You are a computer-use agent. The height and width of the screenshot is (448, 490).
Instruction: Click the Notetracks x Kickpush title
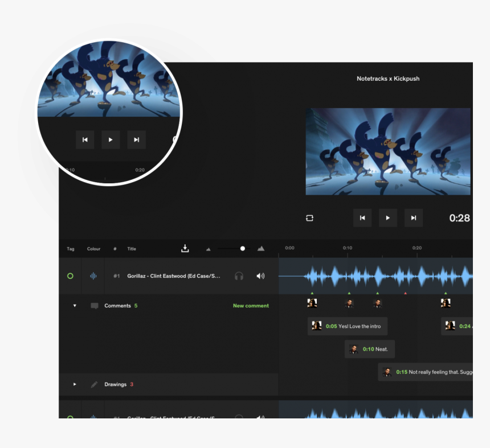tap(388, 79)
